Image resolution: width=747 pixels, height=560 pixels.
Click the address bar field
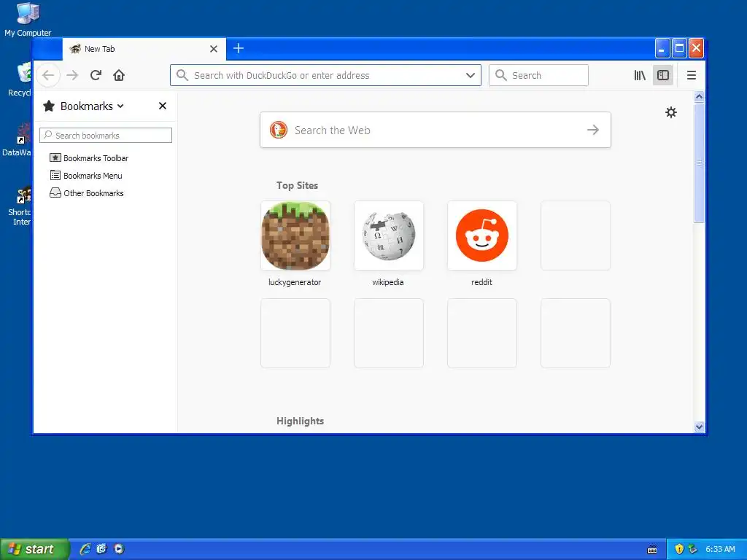(325, 75)
